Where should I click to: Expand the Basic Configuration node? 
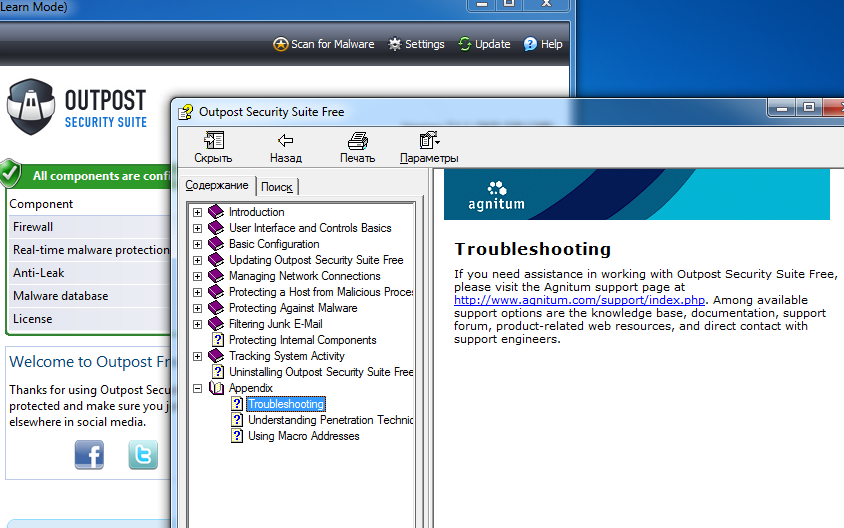tap(198, 245)
